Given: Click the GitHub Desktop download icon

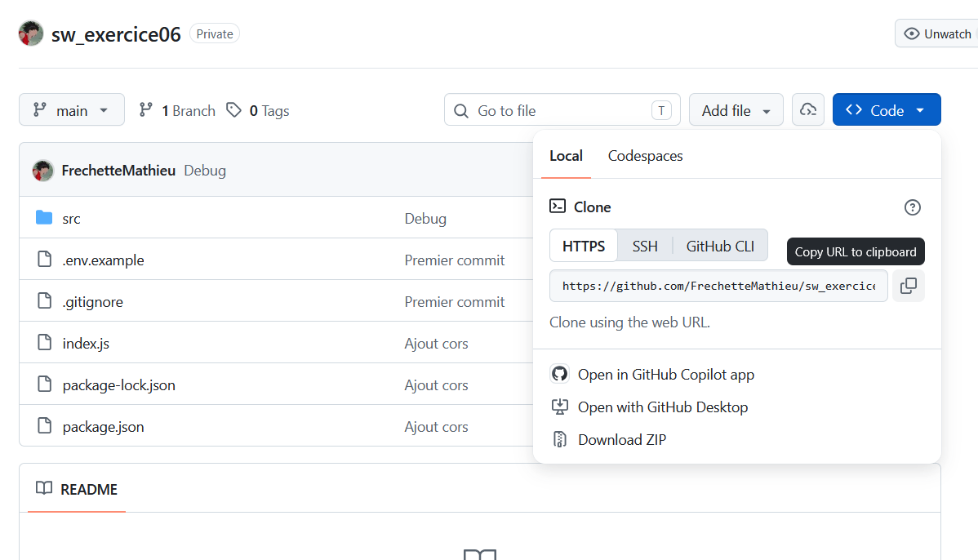Looking at the screenshot, I should [x=559, y=407].
